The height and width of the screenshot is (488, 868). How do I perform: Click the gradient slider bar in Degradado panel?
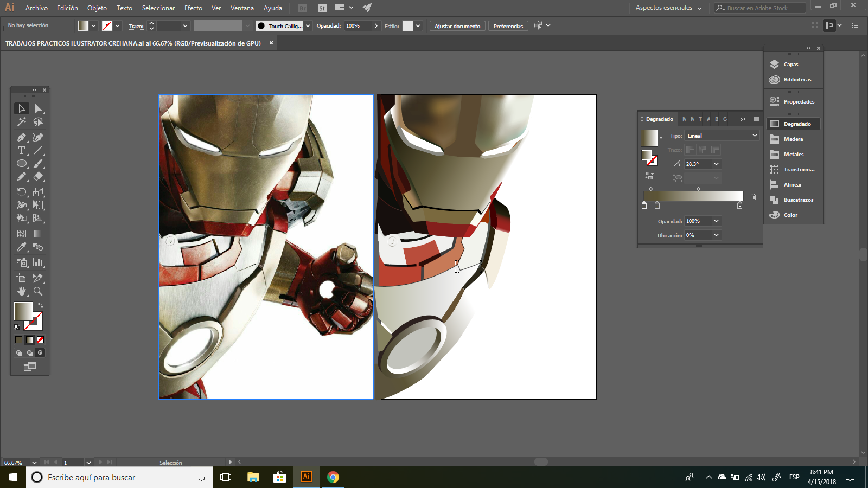(x=693, y=196)
